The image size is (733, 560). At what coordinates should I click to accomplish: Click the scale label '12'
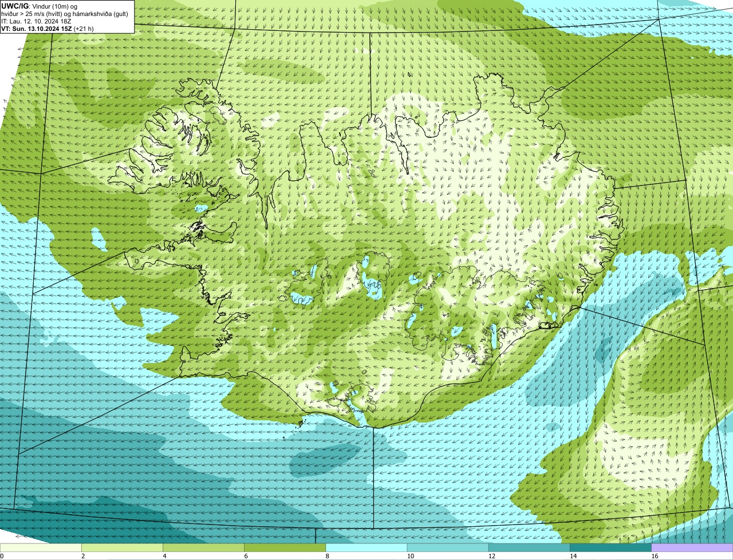pyautogui.click(x=491, y=556)
